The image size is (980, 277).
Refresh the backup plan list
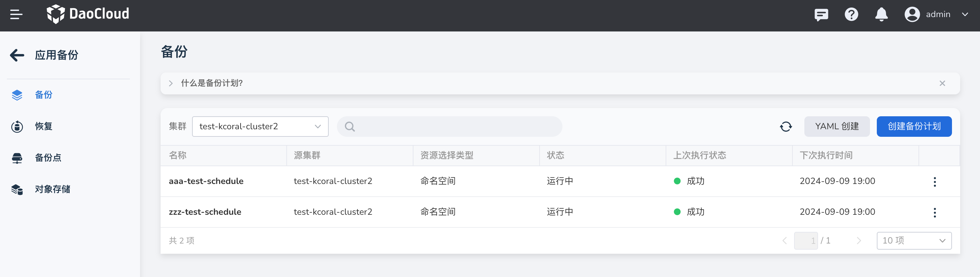point(786,126)
